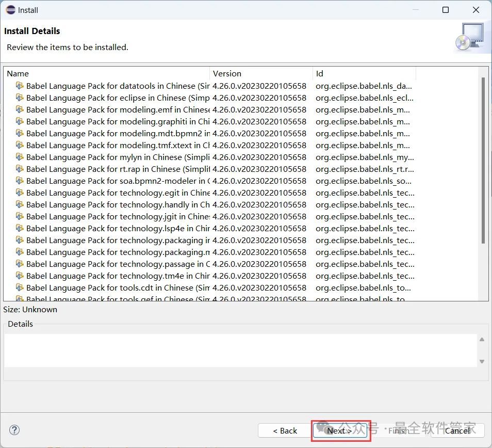Click inside the Details text area

pos(241,350)
